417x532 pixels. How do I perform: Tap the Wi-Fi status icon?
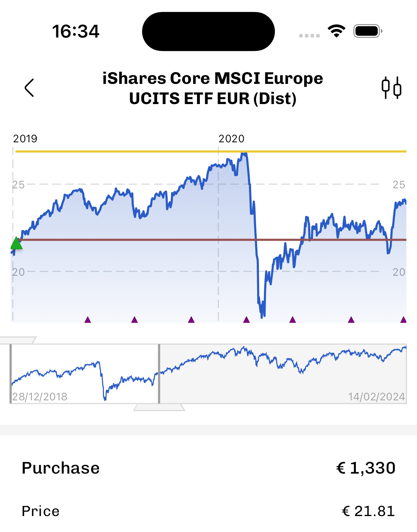tap(336, 31)
